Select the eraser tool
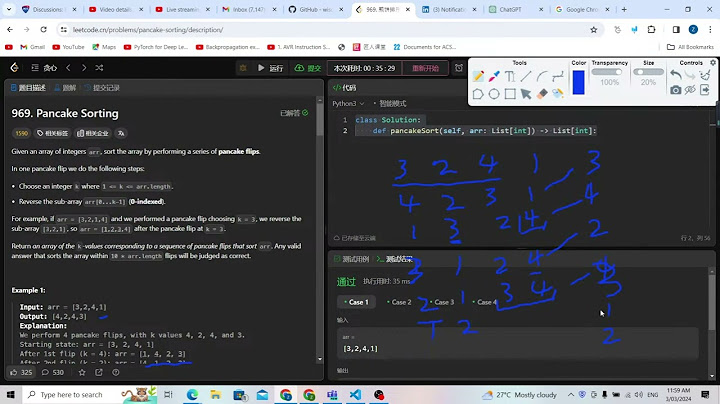This screenshot has height=404, width=720. [x=542, y=94]
